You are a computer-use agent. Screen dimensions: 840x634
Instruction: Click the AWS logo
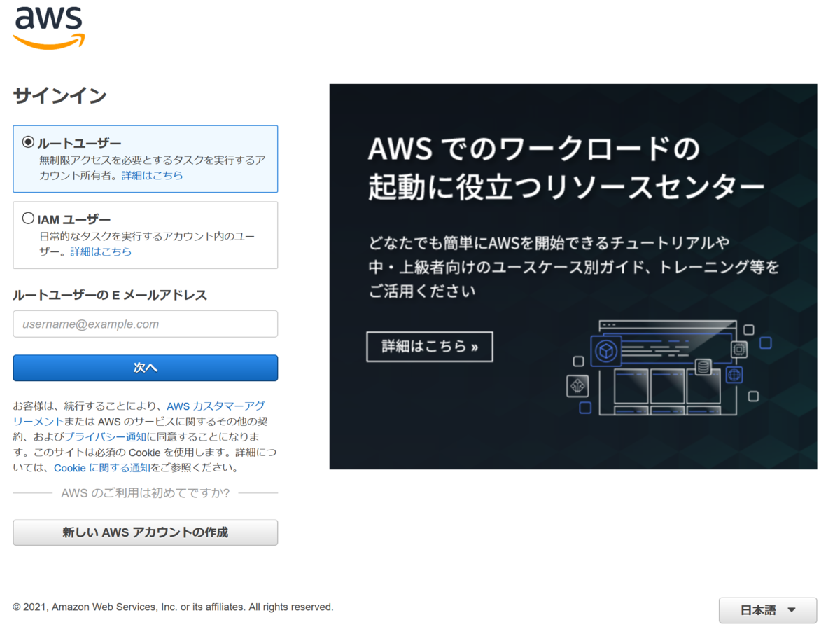pos(48,28)
